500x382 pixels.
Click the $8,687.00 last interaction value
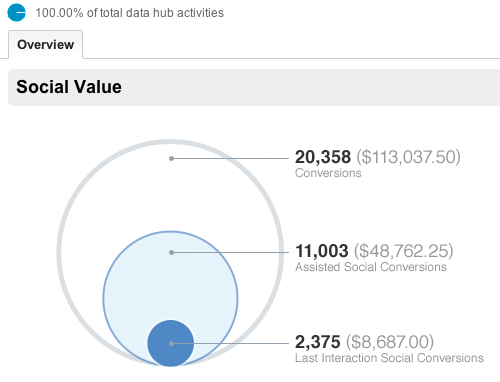click(390, 342)
